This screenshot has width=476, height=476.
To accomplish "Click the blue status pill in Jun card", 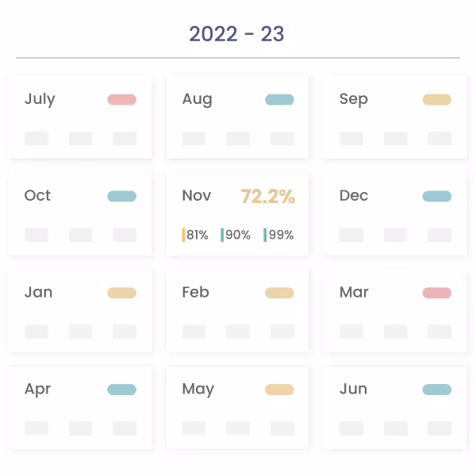I will coord(437,390).
